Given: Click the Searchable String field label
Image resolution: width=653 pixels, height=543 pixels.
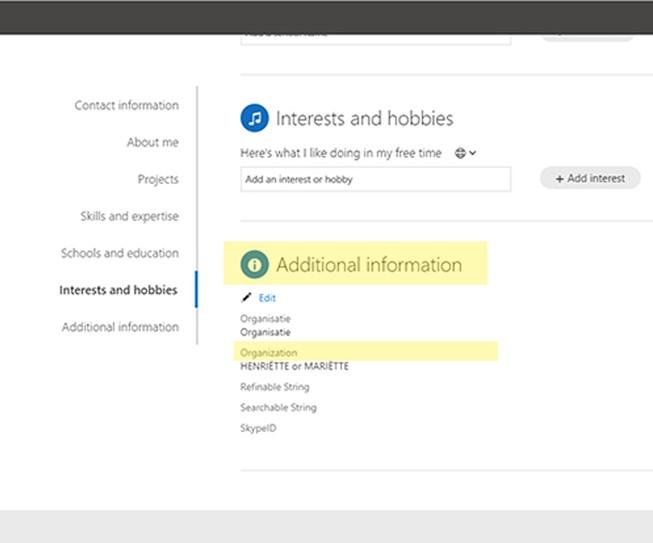Looking at the screenshot, I should click(278, 408).
